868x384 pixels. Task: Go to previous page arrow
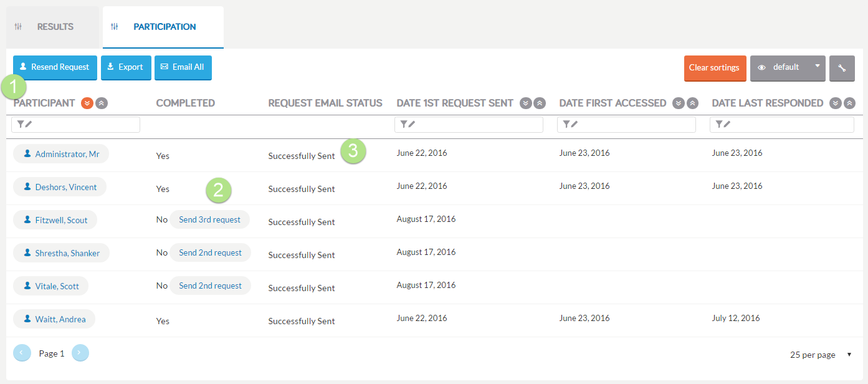[x=22, y=353]
